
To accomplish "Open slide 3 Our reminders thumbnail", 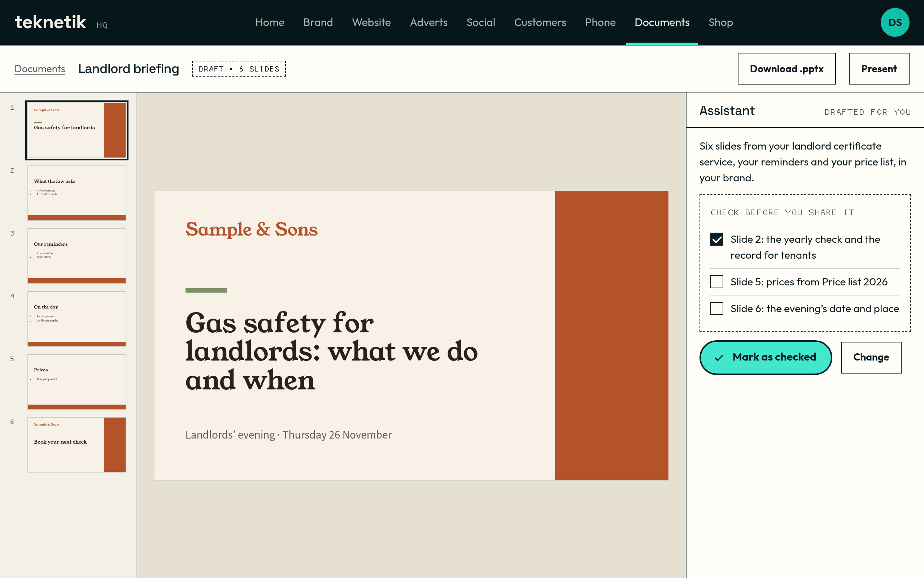I will 77,256.
